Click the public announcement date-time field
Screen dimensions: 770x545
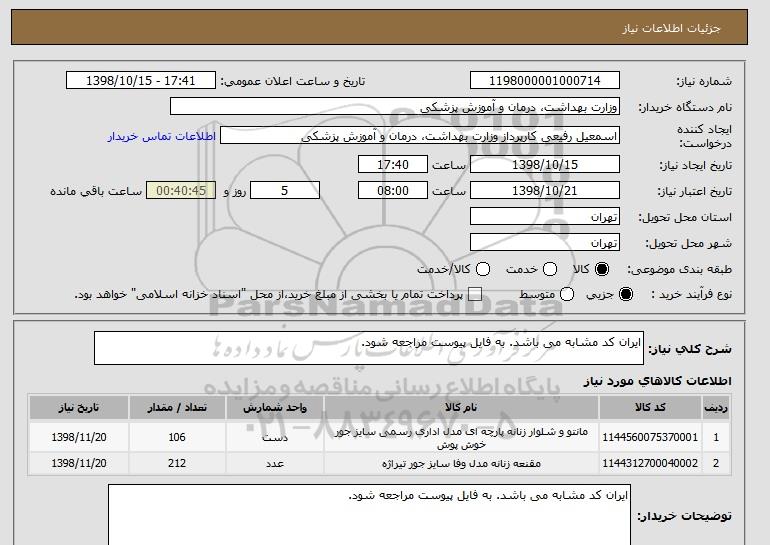[x=140, y=81]
